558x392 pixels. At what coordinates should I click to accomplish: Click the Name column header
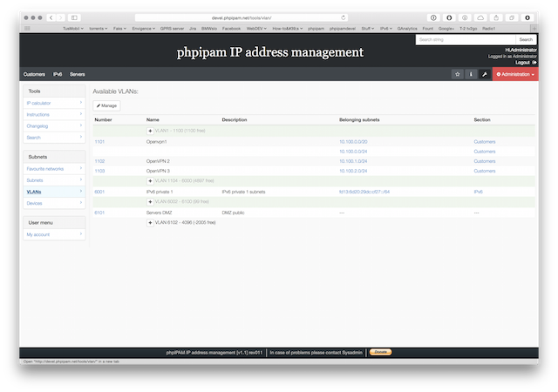153,120
